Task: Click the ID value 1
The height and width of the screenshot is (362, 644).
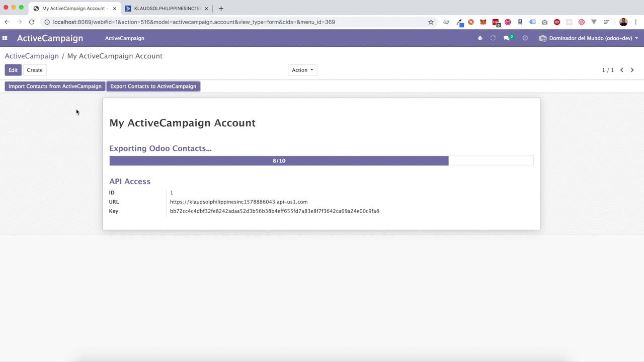Action: (x=172, y=193)
